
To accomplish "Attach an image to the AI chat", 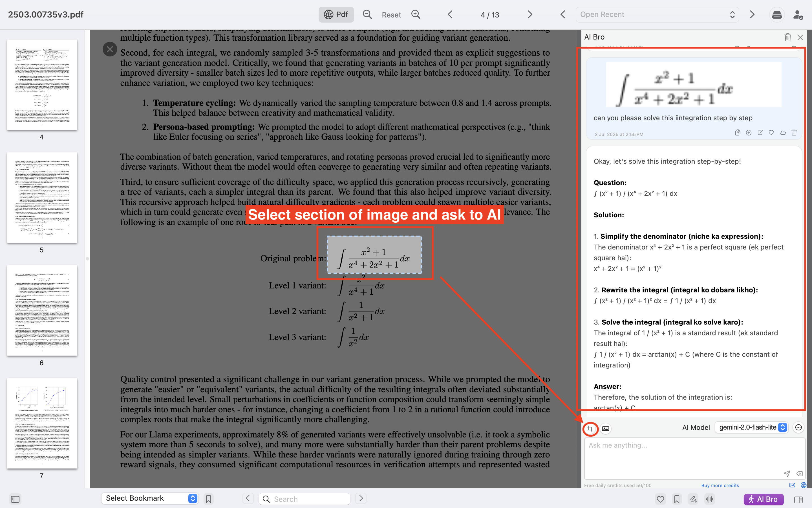I will [x=605, y=428].
